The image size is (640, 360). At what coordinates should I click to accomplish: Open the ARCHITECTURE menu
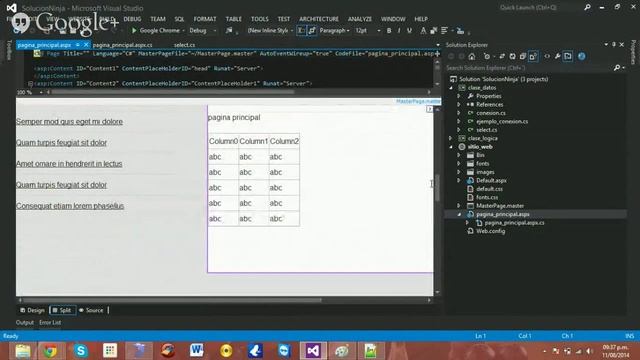(x=319, y=19)
